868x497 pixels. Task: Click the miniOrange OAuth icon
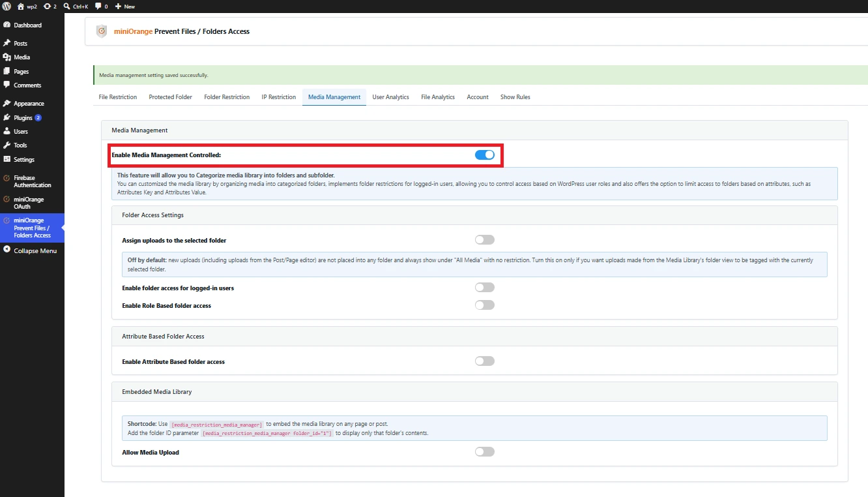pos(7,199)
